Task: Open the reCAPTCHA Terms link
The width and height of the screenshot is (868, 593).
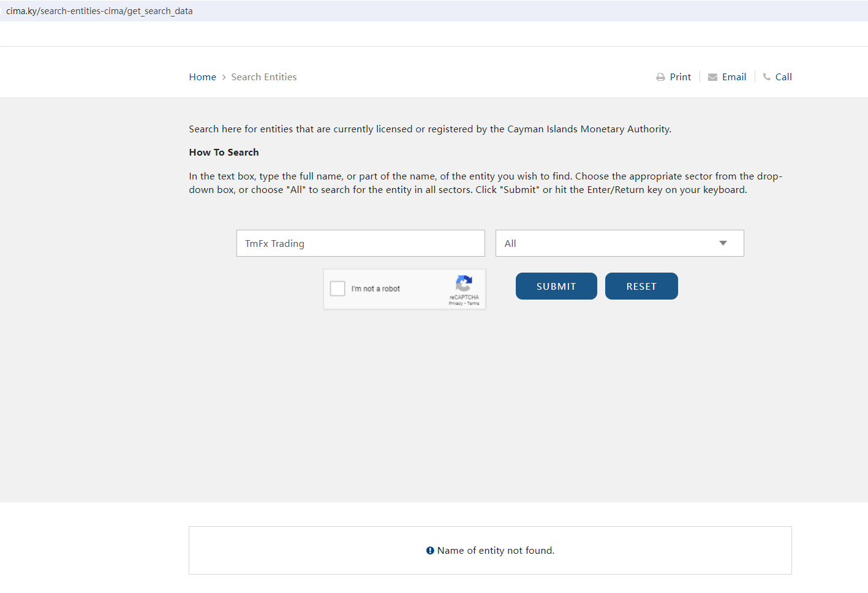Action: pyautogui.click(x=474, y=304)
